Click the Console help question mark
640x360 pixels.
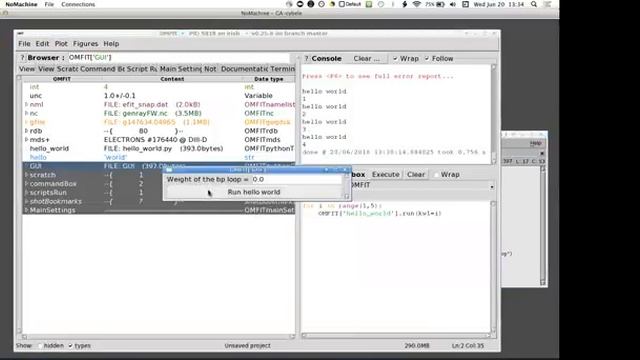pos(307,58)
